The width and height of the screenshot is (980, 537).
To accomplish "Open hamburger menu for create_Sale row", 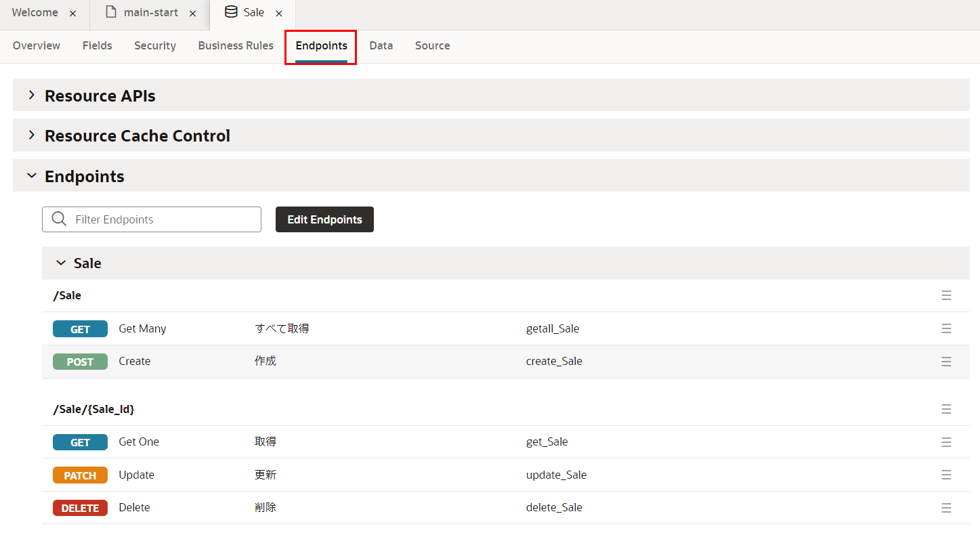I will point(946,362).
